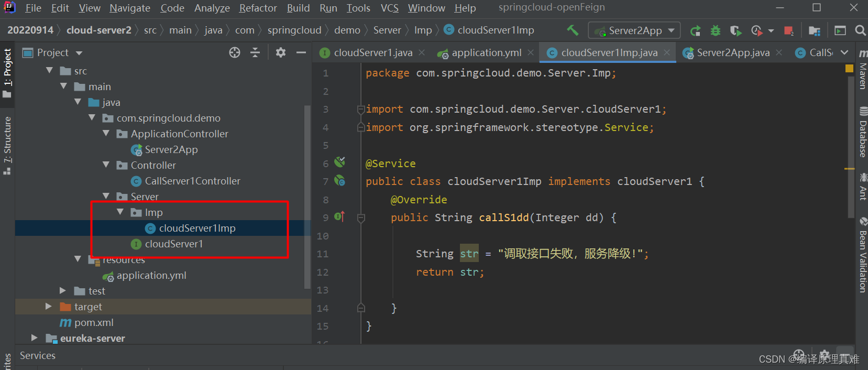This screenshot has width=868, height=370.
Task: Stop the running process with red square
Action: click(x=788, y=31)
